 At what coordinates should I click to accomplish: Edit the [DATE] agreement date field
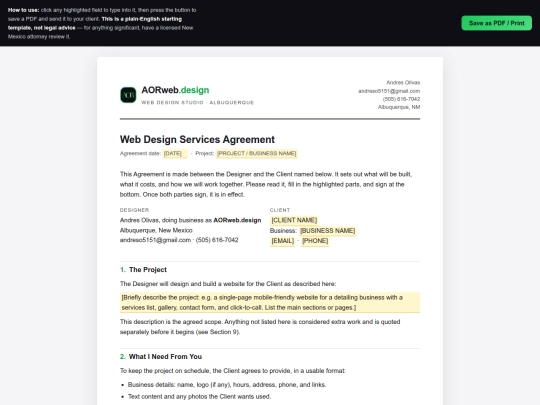(175, 153)
